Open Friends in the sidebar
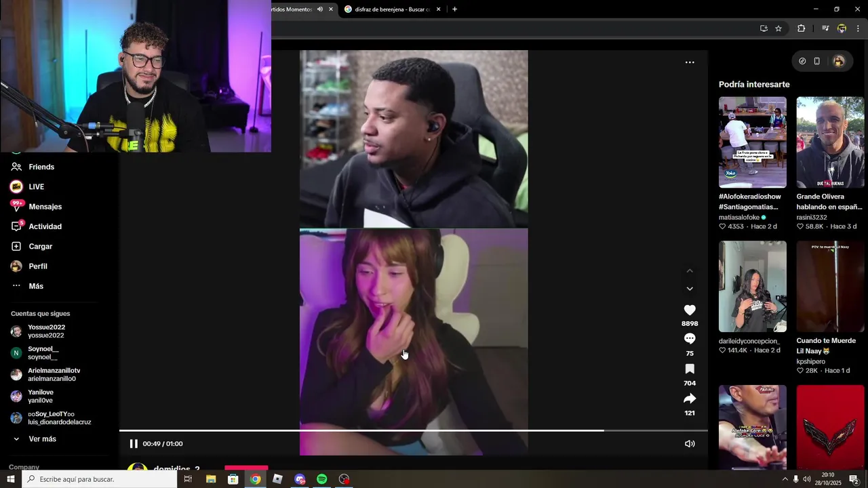The height and width of the screenshot is (488, 868). (41, 167)
